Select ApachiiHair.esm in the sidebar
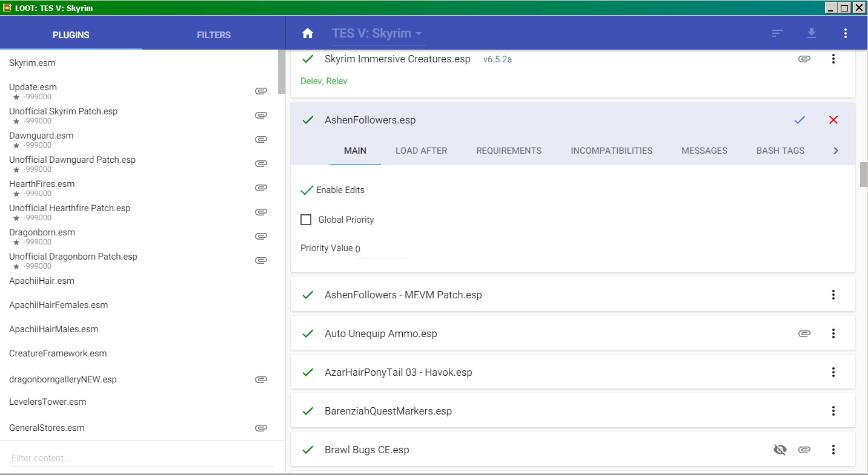Image resolution: width=868 pixels, height=475 pixels. click(x=42, y=281)
